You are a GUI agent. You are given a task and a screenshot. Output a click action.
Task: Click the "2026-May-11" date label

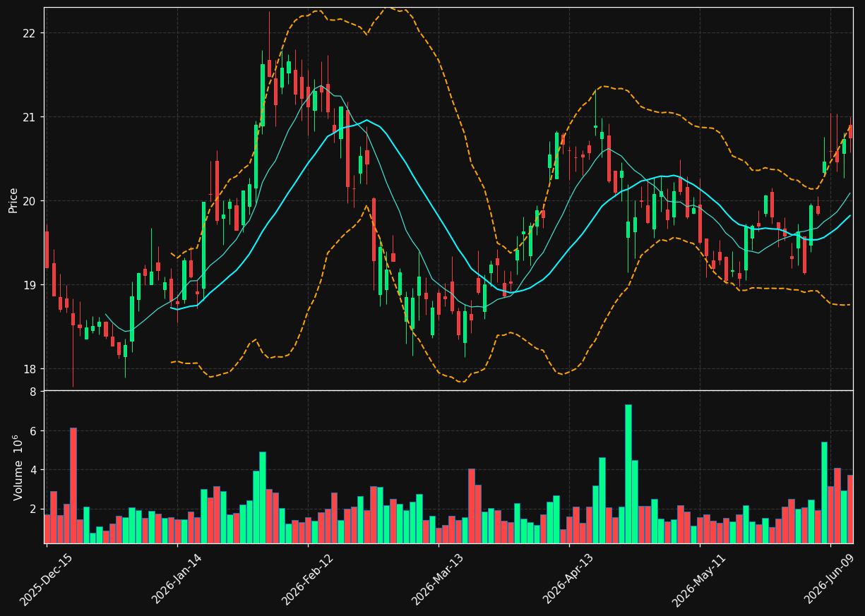pos(699,579)
